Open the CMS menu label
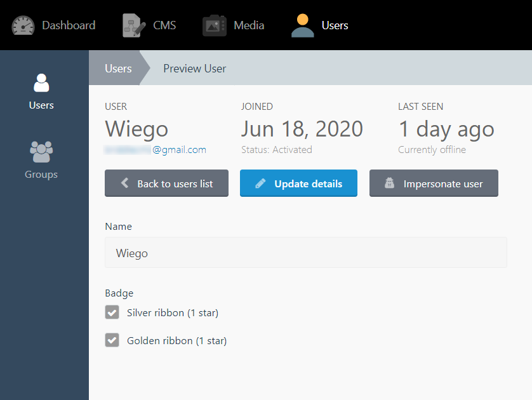This screenshot has height=400, width=532. click(164, 25)
